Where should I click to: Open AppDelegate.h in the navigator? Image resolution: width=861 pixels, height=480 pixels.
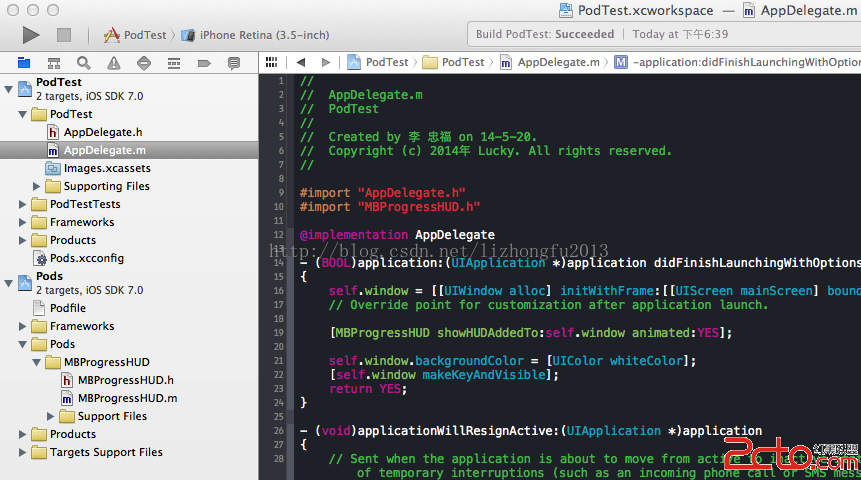point(102,132)
